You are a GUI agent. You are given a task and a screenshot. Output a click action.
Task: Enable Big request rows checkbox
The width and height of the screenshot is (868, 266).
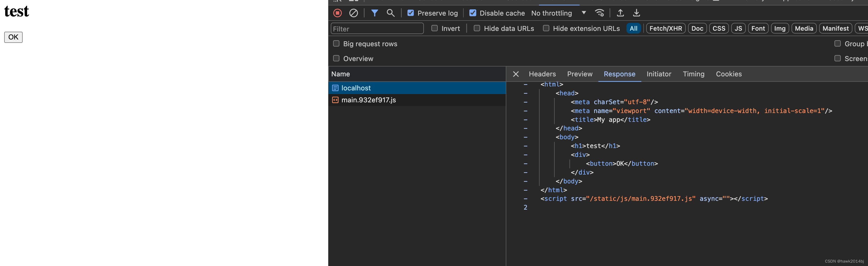pos(336,43)
